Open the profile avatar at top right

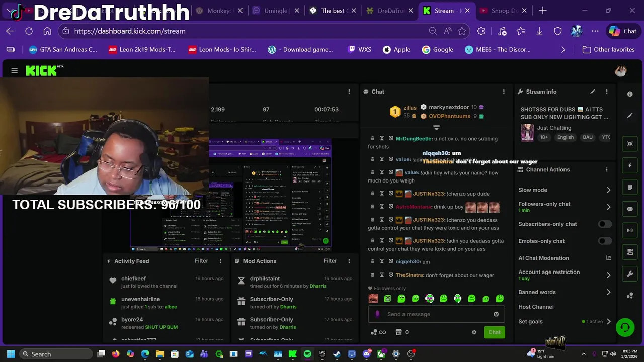[x=620, y=71]
